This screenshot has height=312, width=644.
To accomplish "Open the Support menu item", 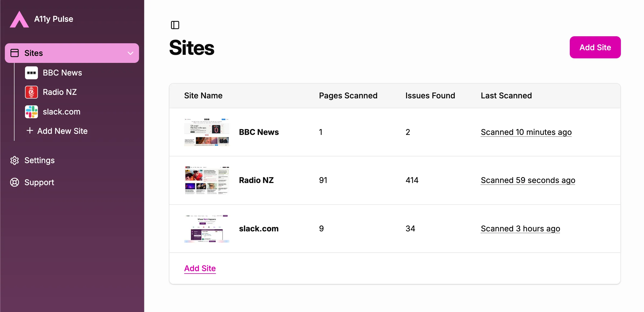I will 39,182.
